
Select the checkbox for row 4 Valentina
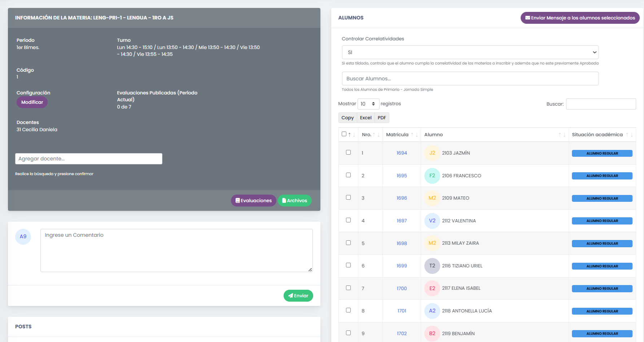[x=348, y=220]
